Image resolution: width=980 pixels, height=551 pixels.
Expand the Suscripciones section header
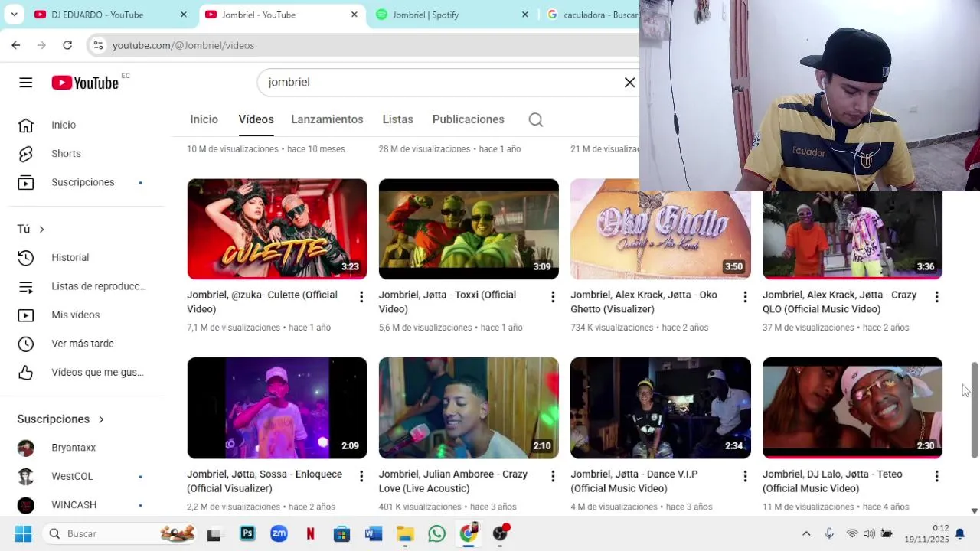pyautogui.click(x=60, y=419)
